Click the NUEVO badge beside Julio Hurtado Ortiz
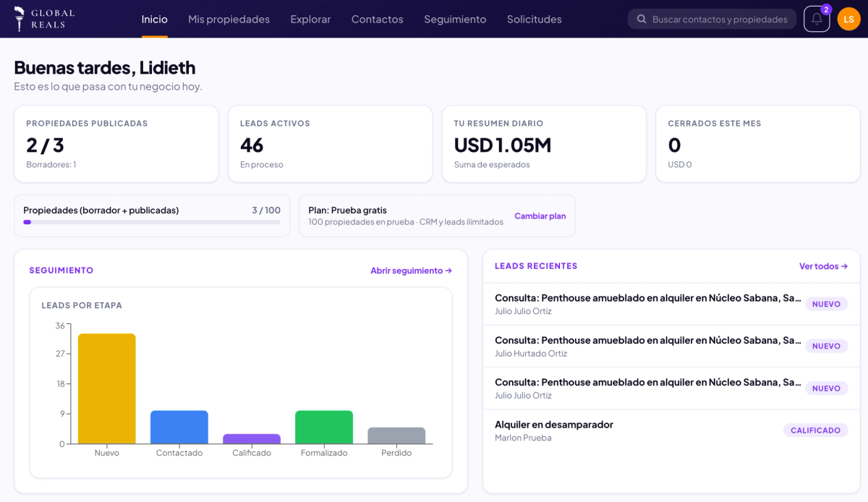The height and width of the screenshot is (502, 868). pyautogui.click(x=826, y=346)
